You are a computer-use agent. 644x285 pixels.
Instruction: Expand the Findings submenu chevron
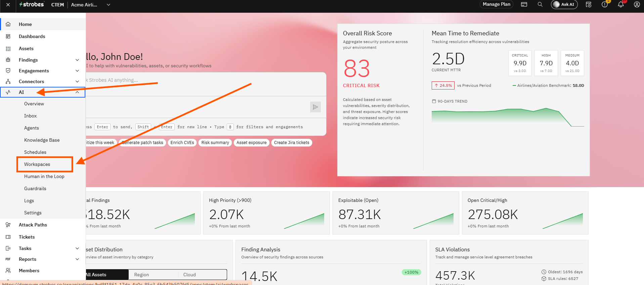click(x=77, y=60)
